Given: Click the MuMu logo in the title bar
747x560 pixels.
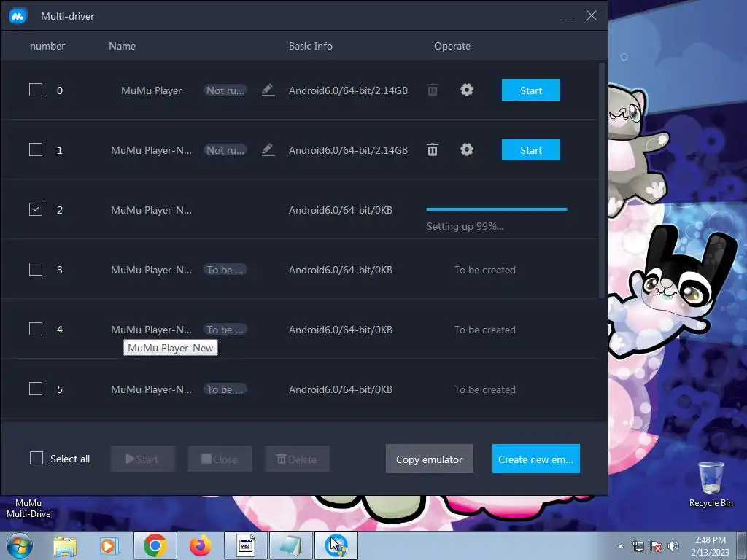Looking at the screenshot, I should point(18,16).
